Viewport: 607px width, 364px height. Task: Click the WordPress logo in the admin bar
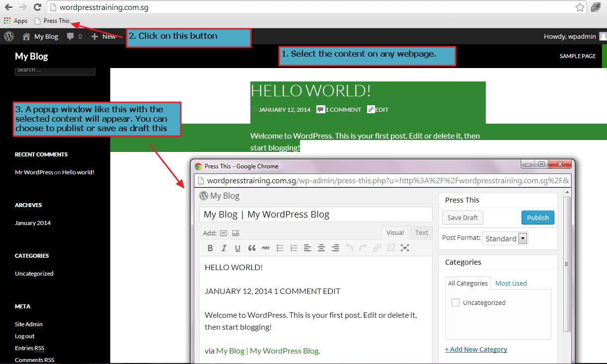(9, 36)
